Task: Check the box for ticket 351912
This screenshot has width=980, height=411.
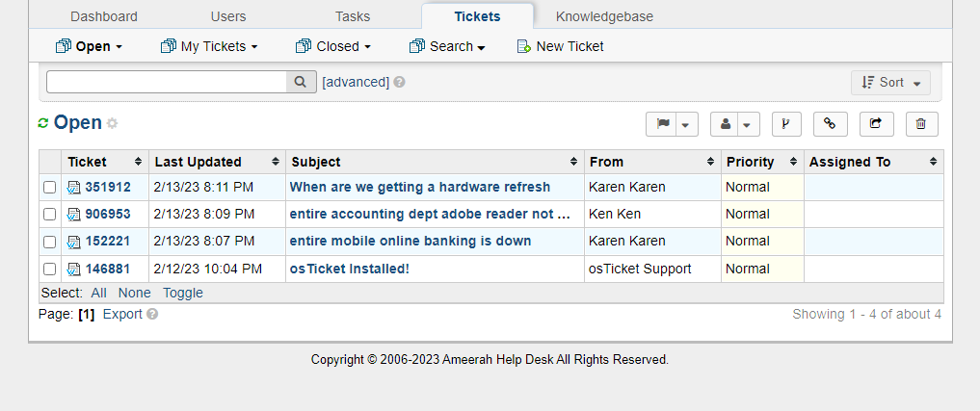Action: pos(50,188)
